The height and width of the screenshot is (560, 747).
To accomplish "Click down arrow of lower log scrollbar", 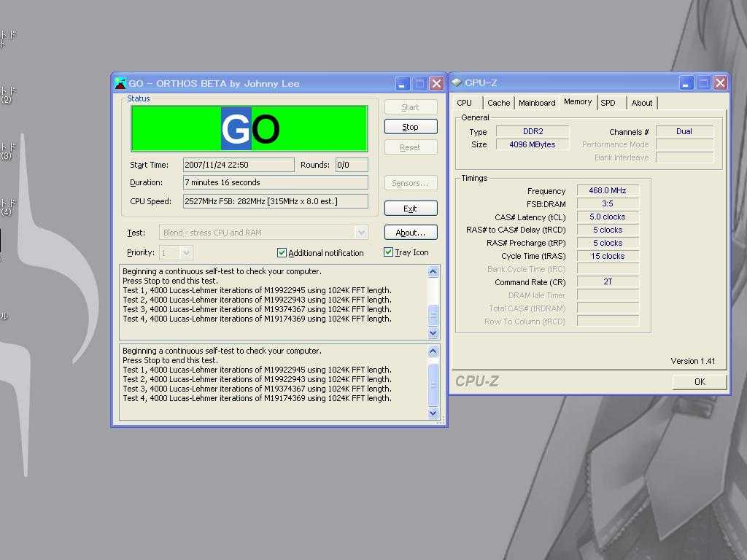I will pyautogui.click(x=433, y=413).
